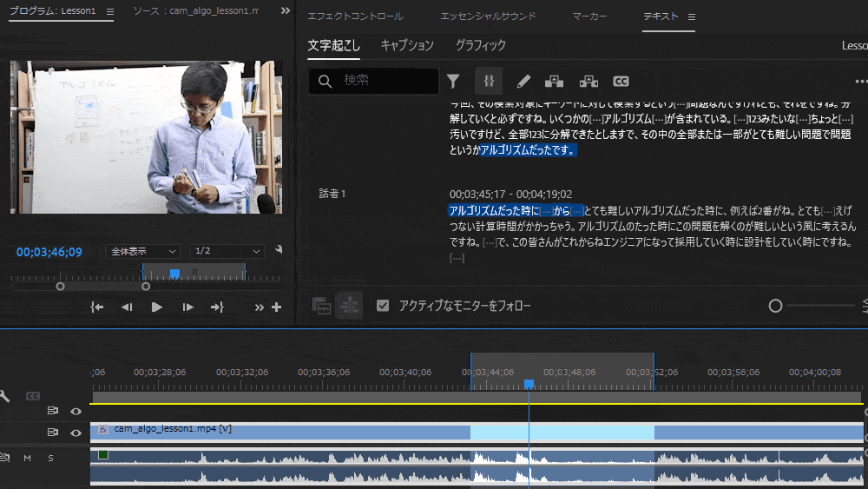
Task: Click the timeline ruler at 00;03;56;06
Action: pyautogui.click(x=733, y=372)
